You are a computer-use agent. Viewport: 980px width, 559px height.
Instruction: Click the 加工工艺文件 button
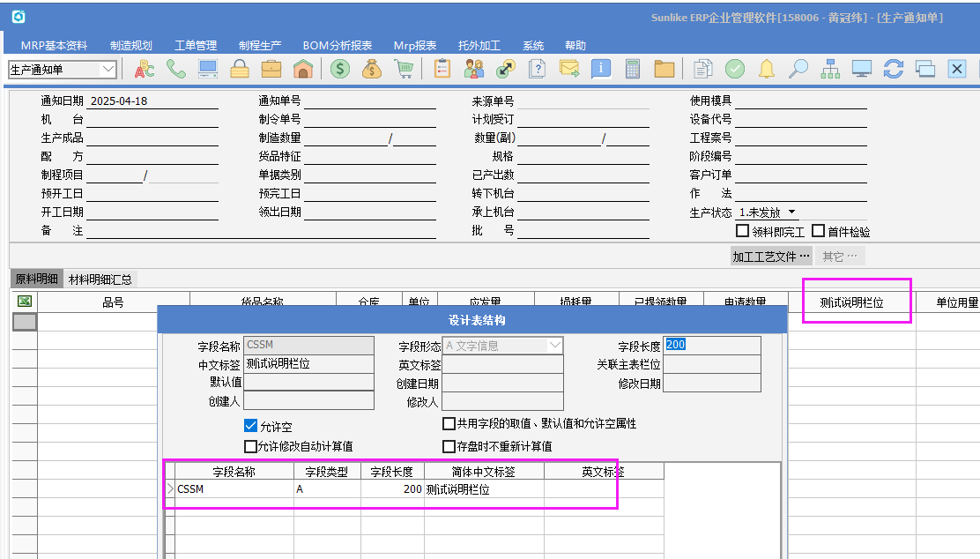pyautogui.click(x=769, y=257)
